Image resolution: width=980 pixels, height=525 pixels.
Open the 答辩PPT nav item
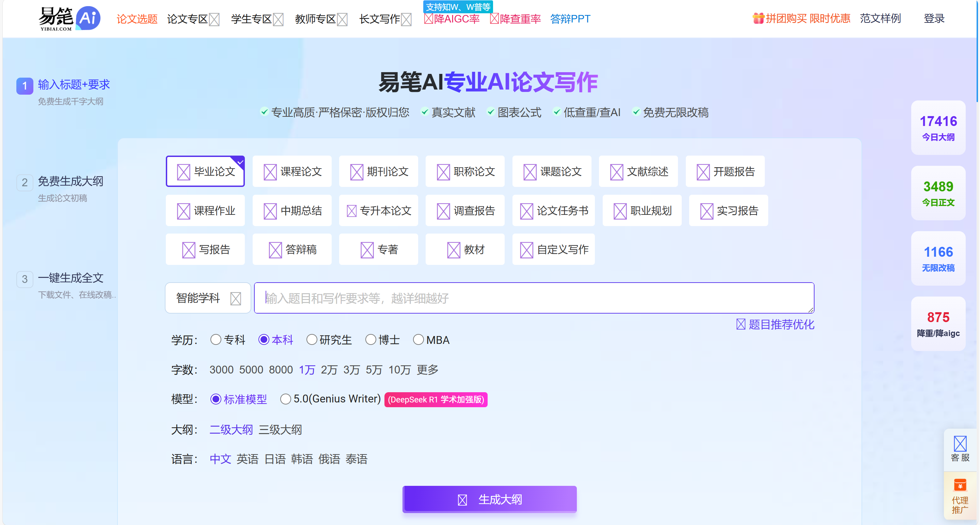coord(570,19)
